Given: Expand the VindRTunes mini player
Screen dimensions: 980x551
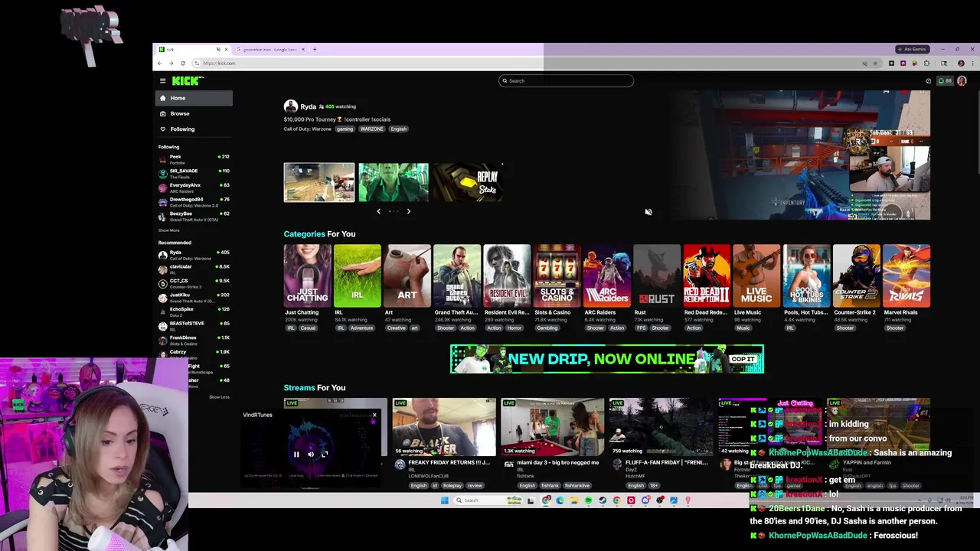Looking at the screenshot, I should [x=325, y=455].
